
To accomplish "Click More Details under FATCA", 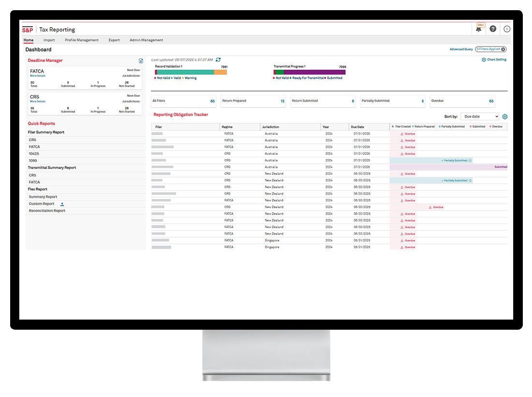I will pyautogui.click(x=38, y=76).
